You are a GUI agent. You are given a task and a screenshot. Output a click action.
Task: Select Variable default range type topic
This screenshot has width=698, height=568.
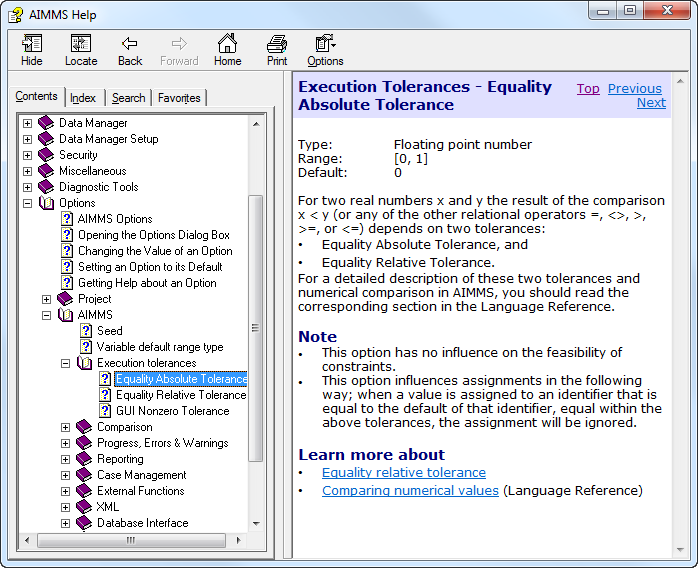(160, 347)
